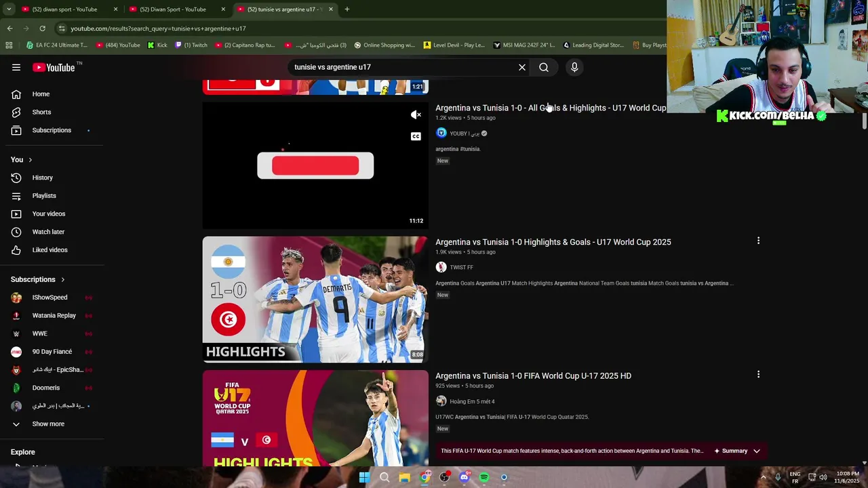Image resolution: width=868 pixels, height=488 pixels.
Task: Open OBS Studio from the taskbar
Action: [444, 477]
